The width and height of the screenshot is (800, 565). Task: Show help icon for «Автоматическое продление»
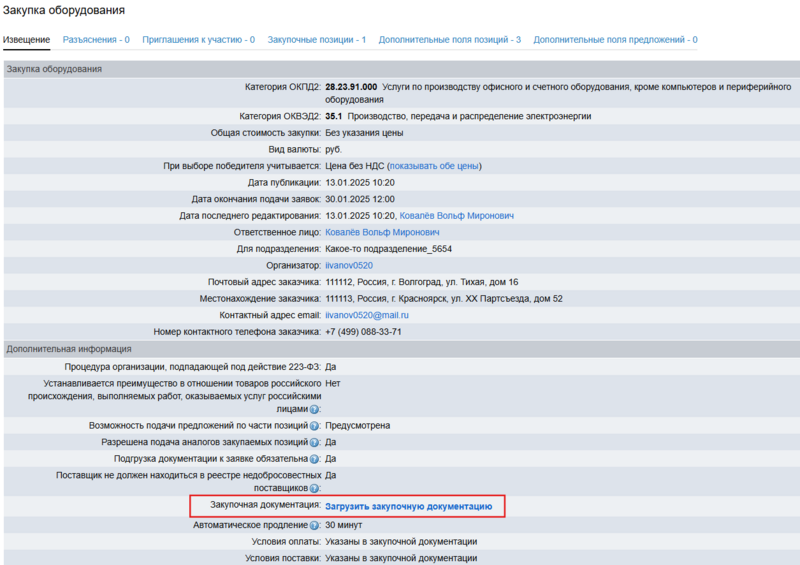pos(314,524)
